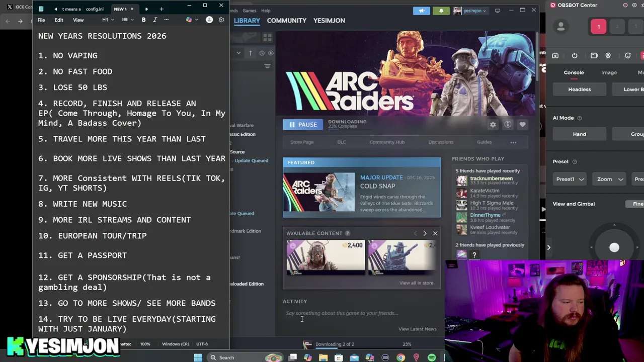Image resolution: width=644 pixels, height=362 pixels.
Task: Open Notepad settings gear
Action: click(x=221, y=20)
